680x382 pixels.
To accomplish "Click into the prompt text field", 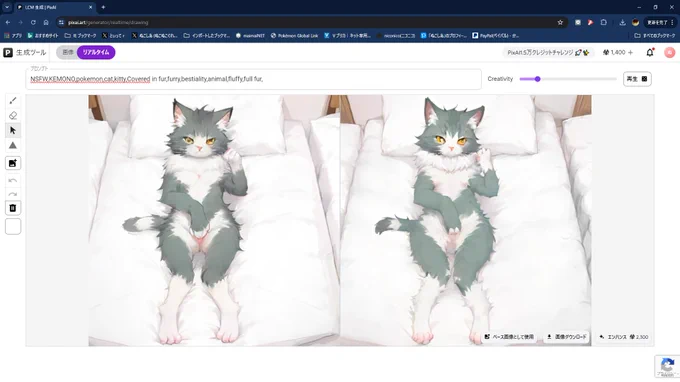I will tap(254, 79).
